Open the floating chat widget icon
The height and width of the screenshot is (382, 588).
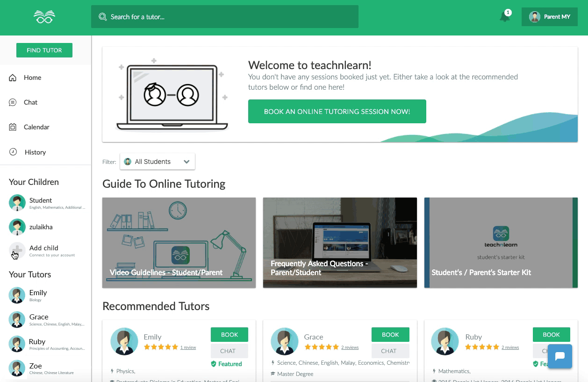(x=559, y=356)
